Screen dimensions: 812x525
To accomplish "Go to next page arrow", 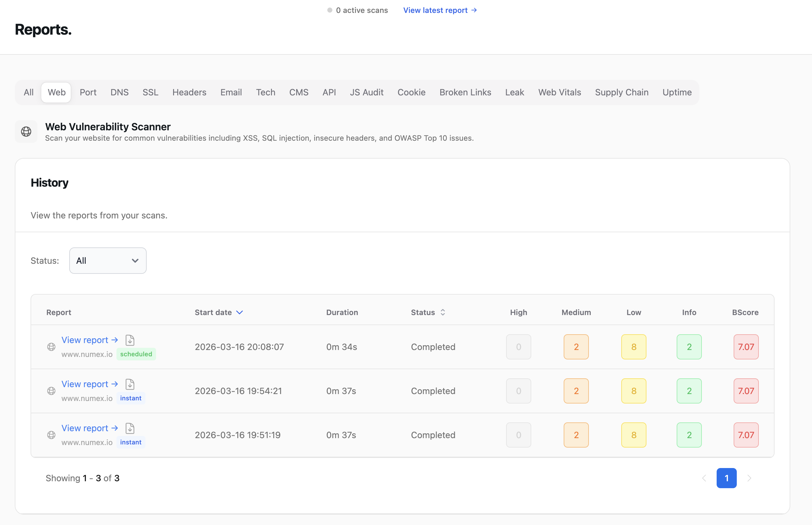I will (749, 478).
